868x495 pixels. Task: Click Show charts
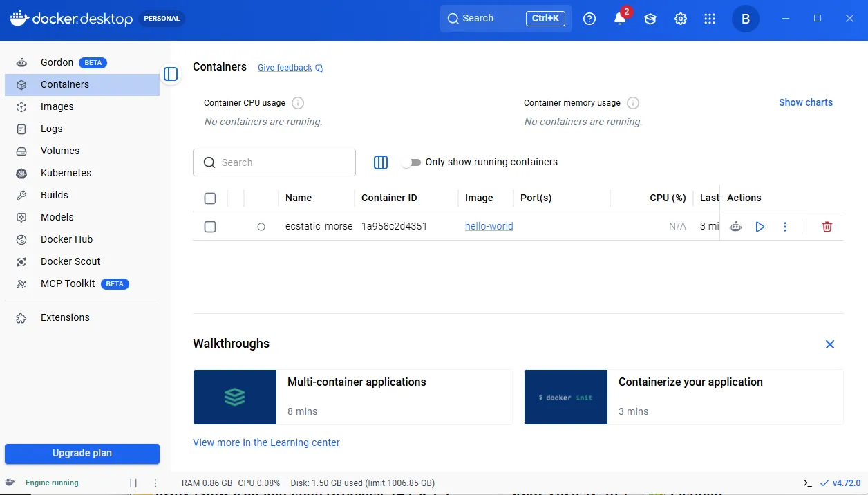(x=806, y=102)
